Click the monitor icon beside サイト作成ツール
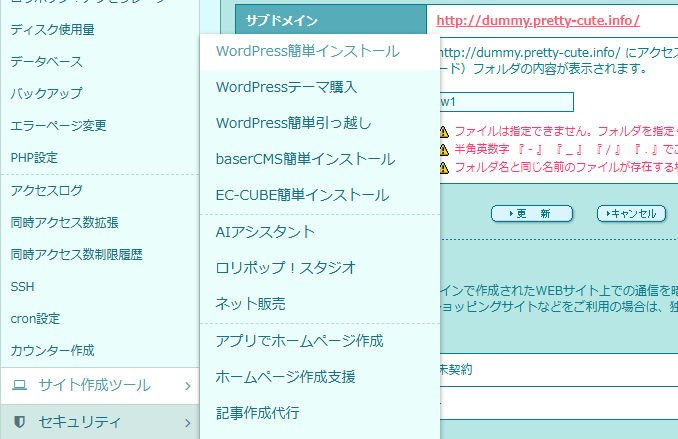Screen dimensions: 678x439 tap(19, 385)
